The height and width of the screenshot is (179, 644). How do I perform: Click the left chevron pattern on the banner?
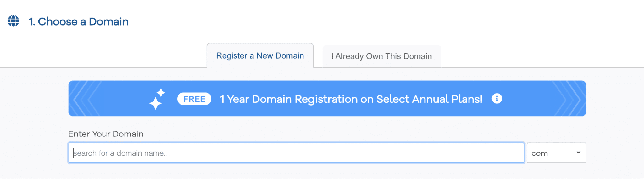coord(85,99)
